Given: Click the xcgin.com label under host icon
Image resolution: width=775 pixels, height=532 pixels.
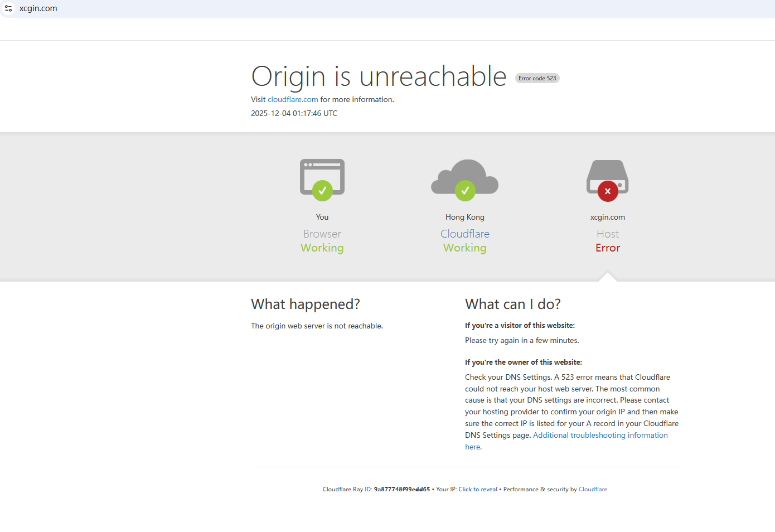Looking at the screenshot, I should [608, 217].
